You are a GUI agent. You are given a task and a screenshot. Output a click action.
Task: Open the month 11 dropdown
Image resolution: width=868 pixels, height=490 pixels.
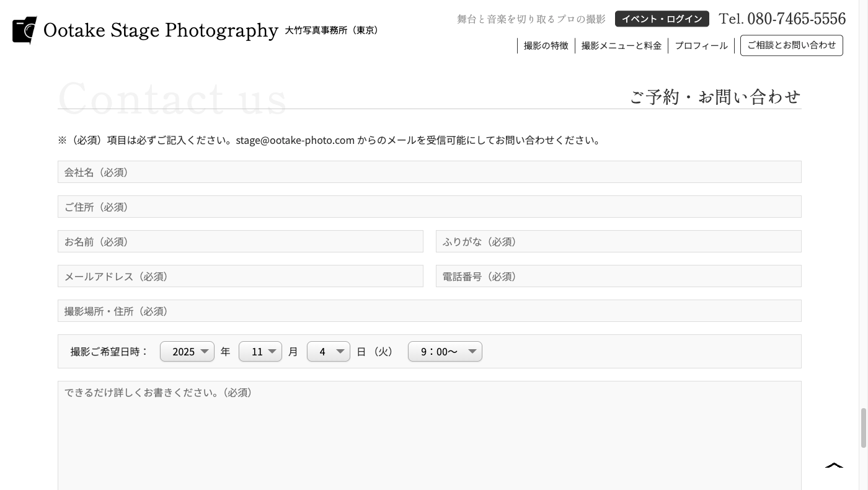[x=260, y=352]
